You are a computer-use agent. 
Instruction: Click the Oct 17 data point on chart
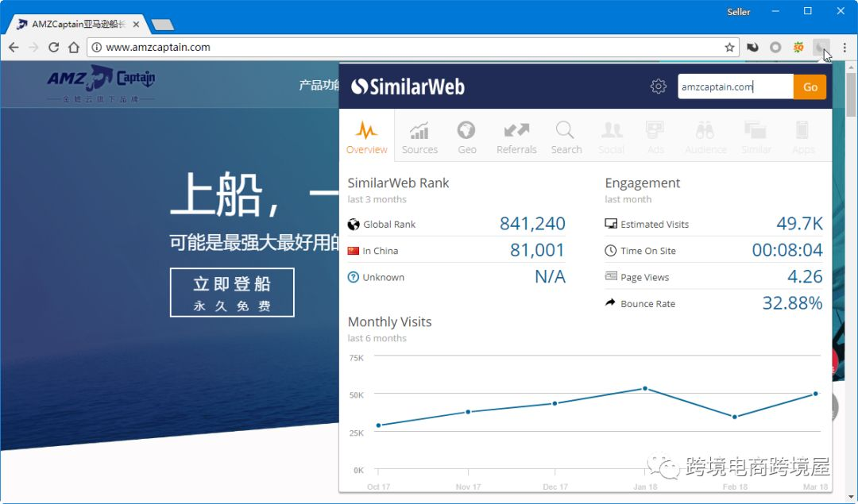tap(379, 425)
